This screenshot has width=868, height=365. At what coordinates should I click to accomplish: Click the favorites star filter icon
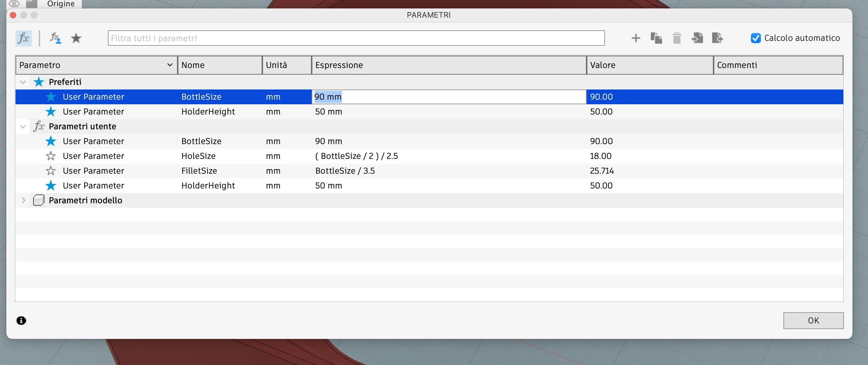tap(76, 38)
